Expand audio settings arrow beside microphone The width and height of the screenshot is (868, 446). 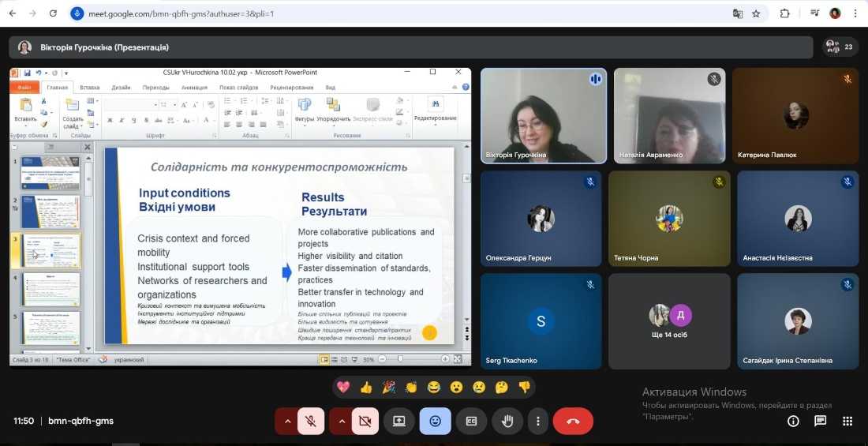[287, 421]
